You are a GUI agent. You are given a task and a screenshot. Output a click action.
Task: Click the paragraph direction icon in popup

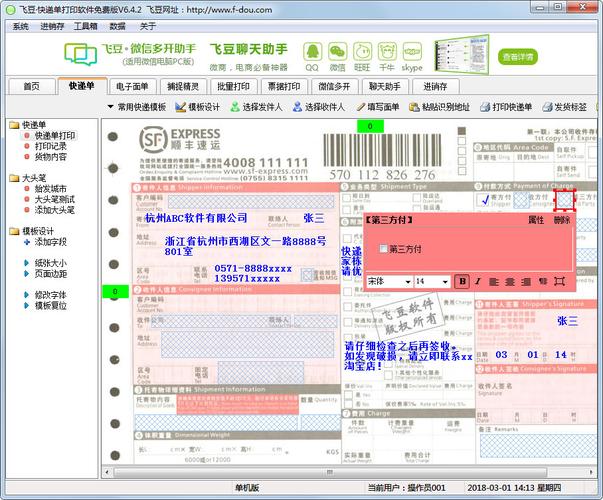(543, 282)
